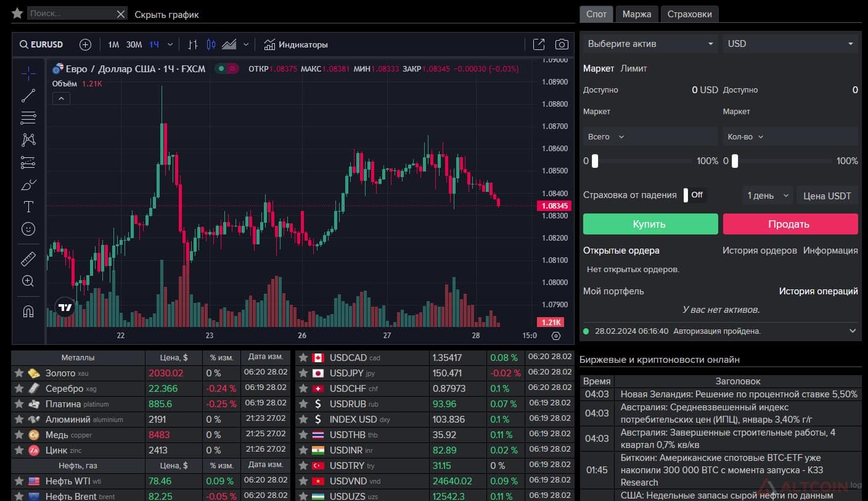Toggle the star for Платина row
The height and width of the screenshot is (501, 868).
pyautogui.click(x=19, y=404)
